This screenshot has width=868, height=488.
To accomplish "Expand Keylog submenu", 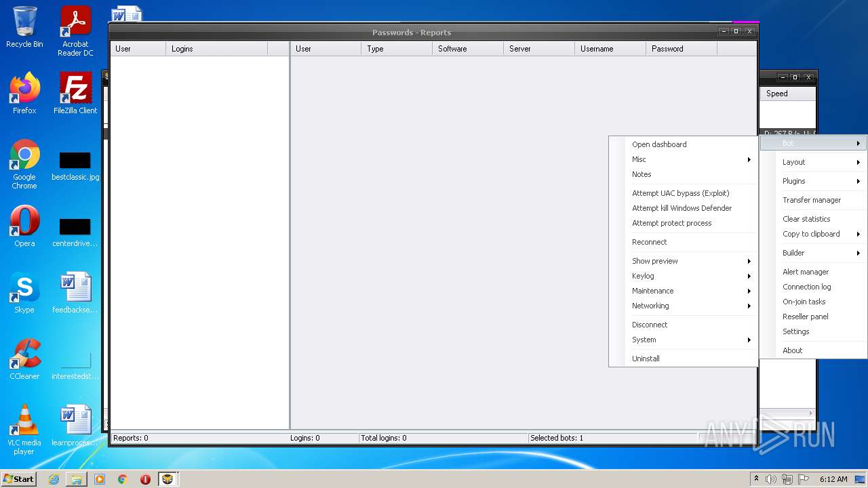I will tap(684, 276).
